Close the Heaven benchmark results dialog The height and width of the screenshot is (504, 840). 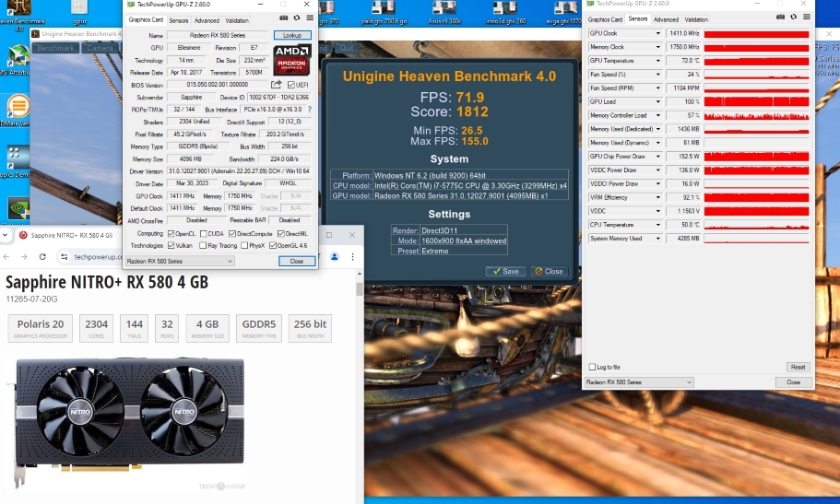point(550,271)
